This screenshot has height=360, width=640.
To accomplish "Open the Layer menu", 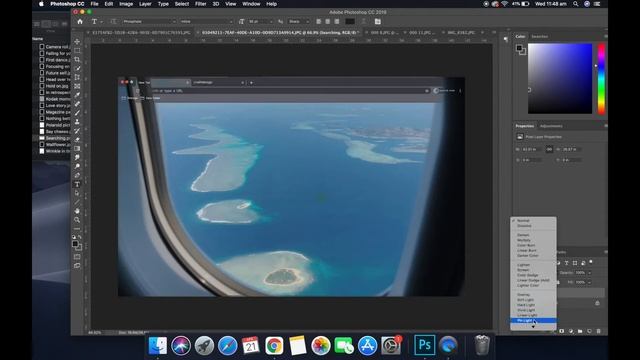I will pyautogui.click(x=145, y=4).
